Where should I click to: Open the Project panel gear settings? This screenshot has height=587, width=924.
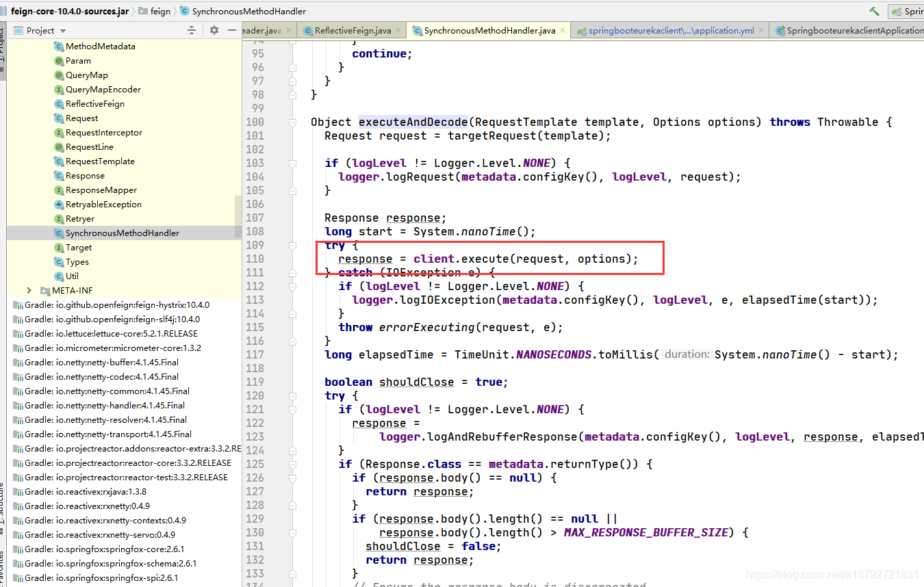tap(214, 30)
